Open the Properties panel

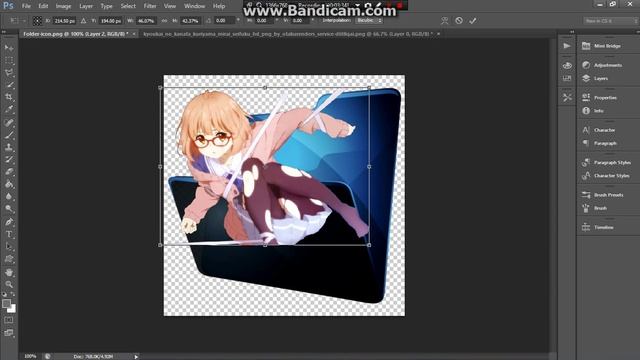tap(600, 97)
